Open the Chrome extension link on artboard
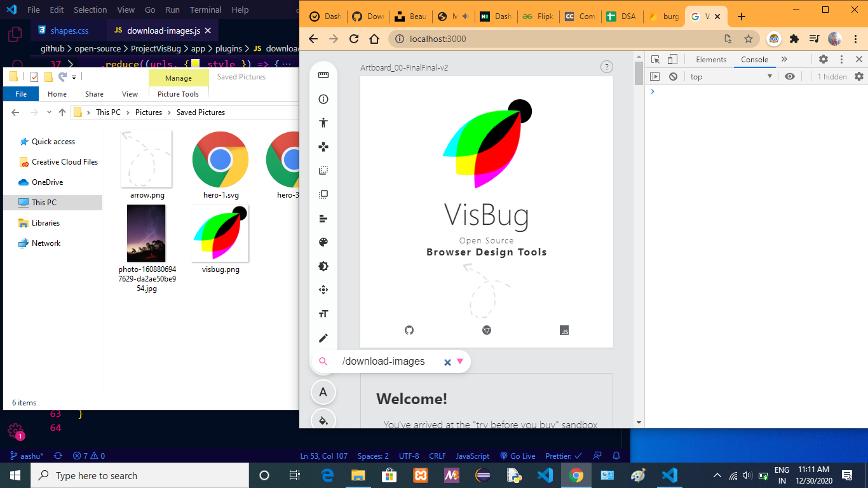The image size is (868, 488). [x=487, y=330]
